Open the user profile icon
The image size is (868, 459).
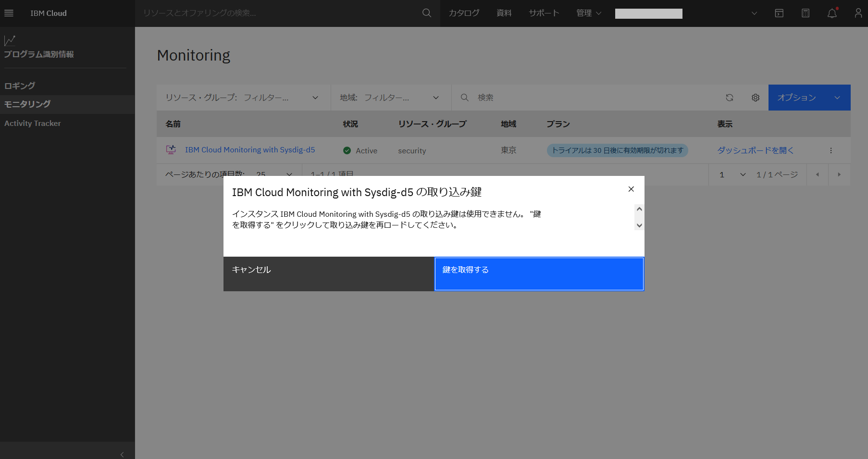[858, 13]
